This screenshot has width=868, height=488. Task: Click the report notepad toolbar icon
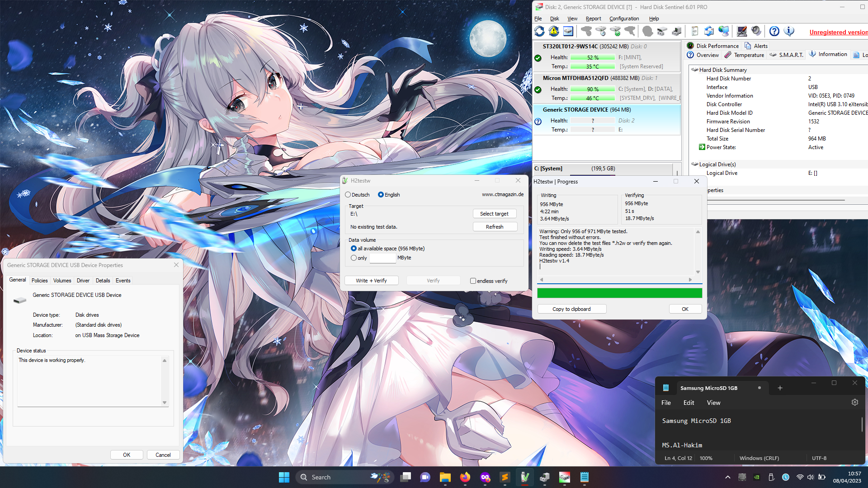(x=695, y=31)
